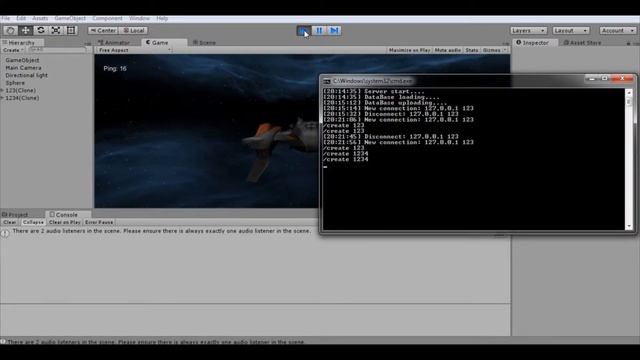
Task: Switch to the Hierarchy tab
Action: (22, 42)
